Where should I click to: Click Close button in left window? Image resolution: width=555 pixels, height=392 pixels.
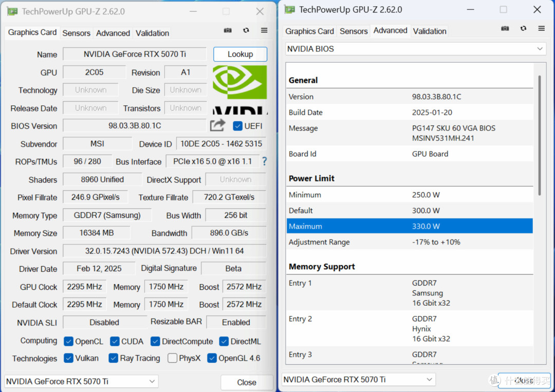(x=247, y=382)
